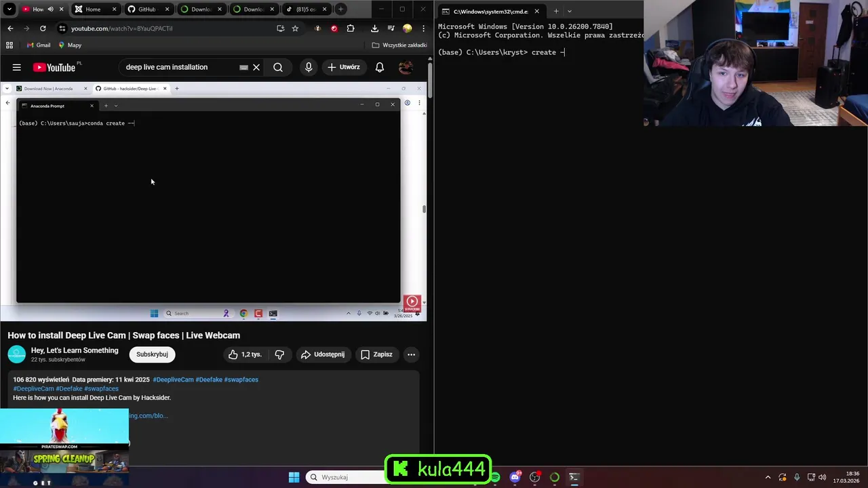This screenshot has width=868, height=488.
Task: Pause the playing YouTube video player
Action: coord(213,201)
